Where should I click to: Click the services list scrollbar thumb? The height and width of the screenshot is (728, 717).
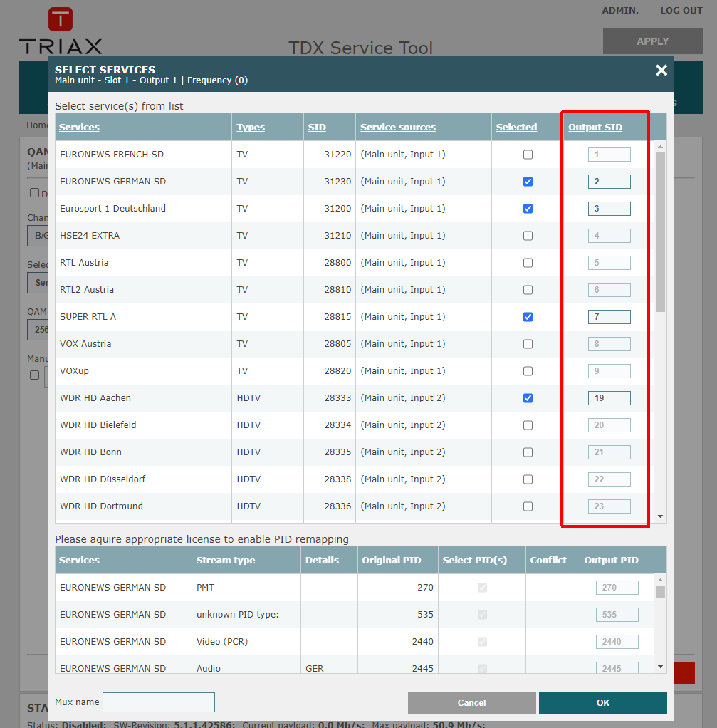(x=660, y=232)
